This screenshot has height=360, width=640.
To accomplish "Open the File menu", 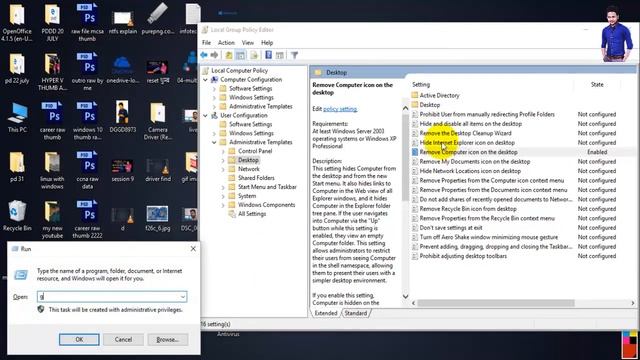I will tap(207, 42).
